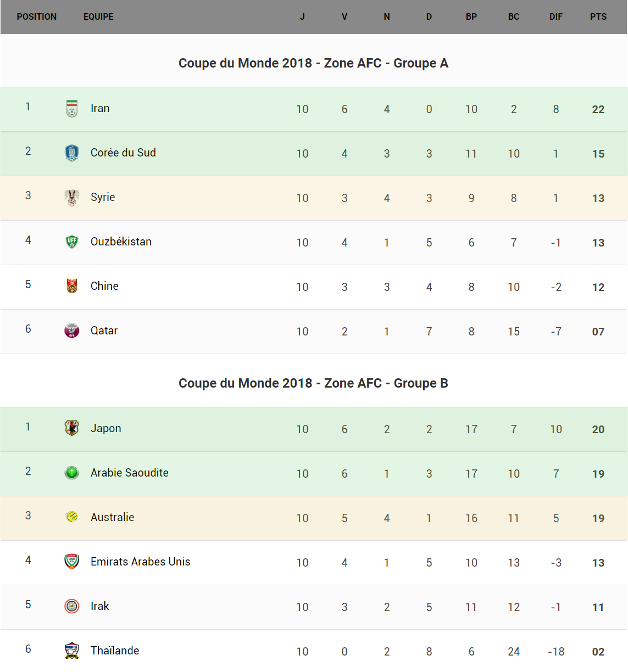
Task: Click the Thaïlande team crest icon
Action: coord(72,651)
